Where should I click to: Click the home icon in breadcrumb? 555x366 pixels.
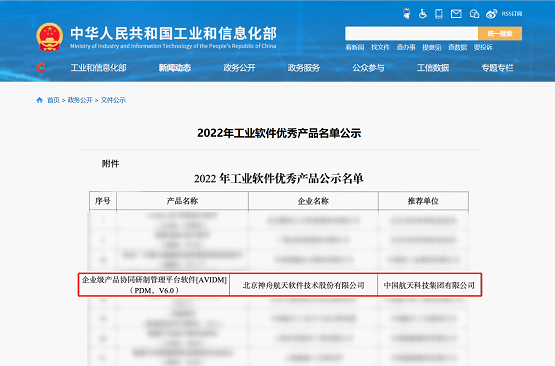(39, 100)
